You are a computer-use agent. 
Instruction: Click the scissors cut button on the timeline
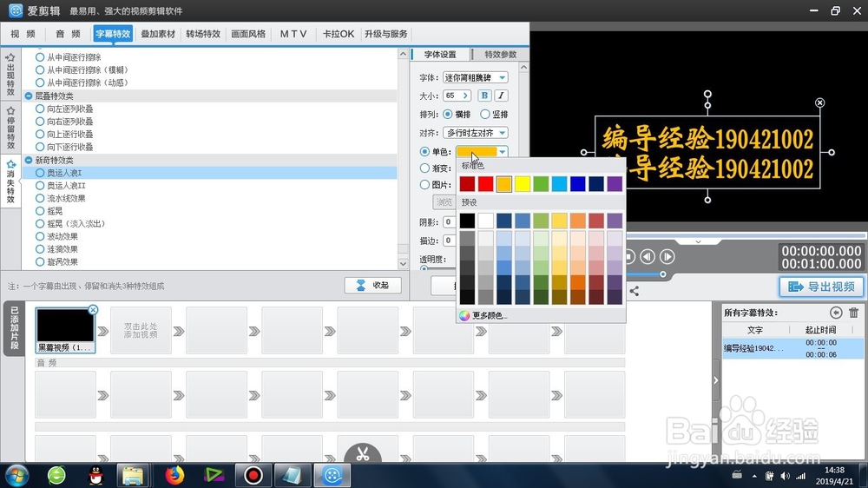[x=363, y=454]
